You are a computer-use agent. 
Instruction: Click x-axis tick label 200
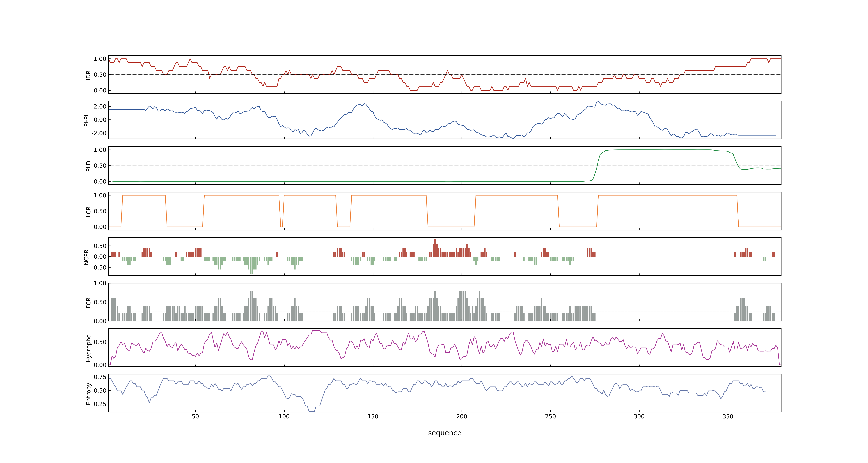click(462, 416)
